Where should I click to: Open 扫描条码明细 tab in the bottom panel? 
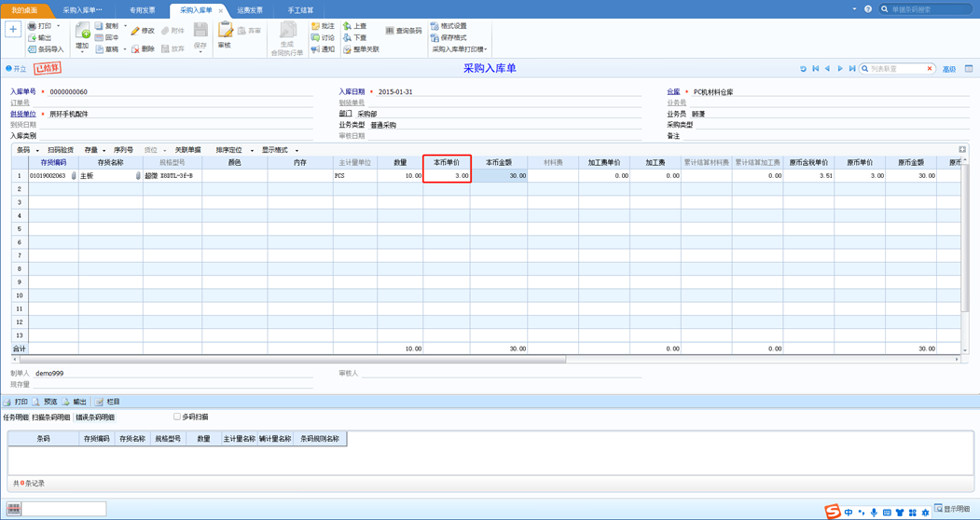(x=51, y=417)
